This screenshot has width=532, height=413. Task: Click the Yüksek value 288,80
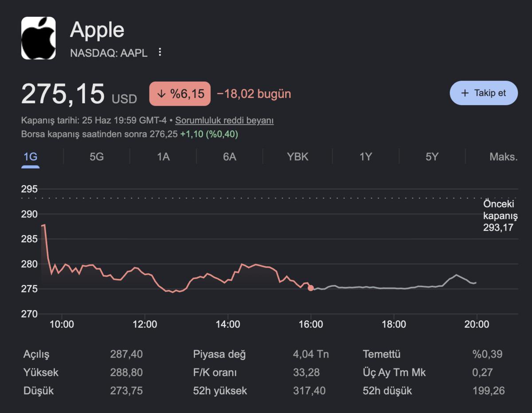click(x=126, y=373)
